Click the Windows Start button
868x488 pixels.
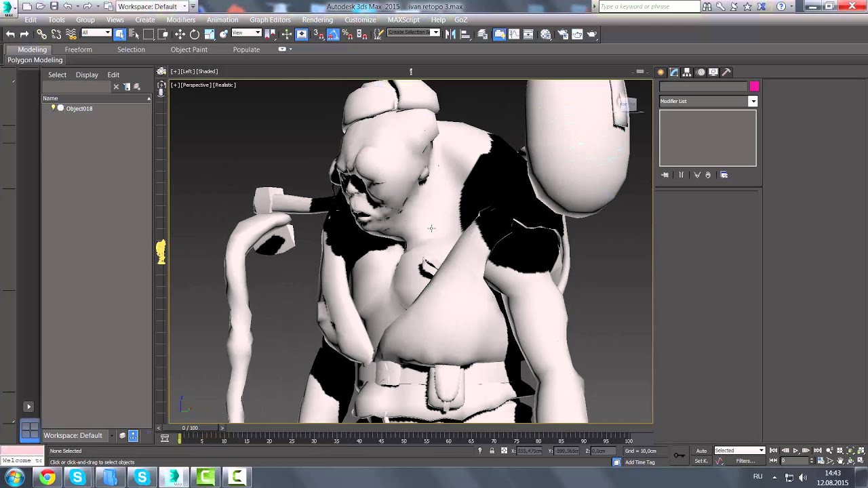14,478
